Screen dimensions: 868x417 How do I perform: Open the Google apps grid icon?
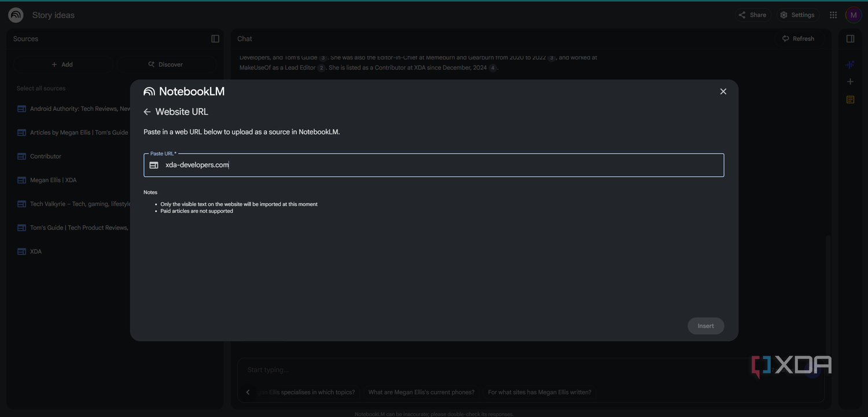(x=833, y=15)
